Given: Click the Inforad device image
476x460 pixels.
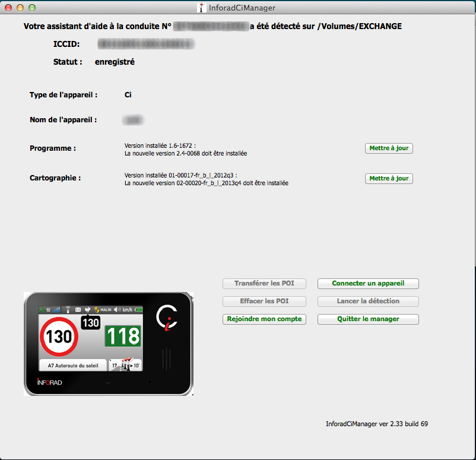Looking at the screenshot, I should click(x=109, y=344).
